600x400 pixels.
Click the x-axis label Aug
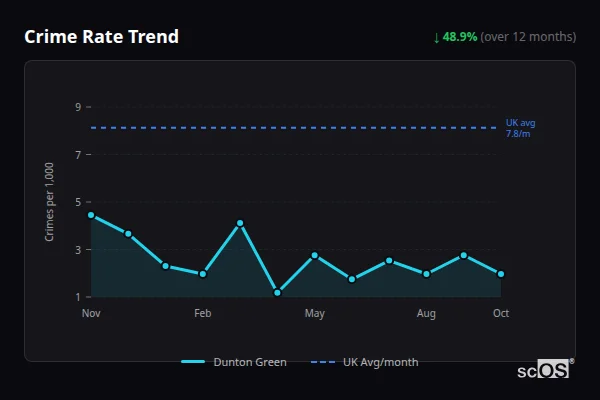point(426,314)
